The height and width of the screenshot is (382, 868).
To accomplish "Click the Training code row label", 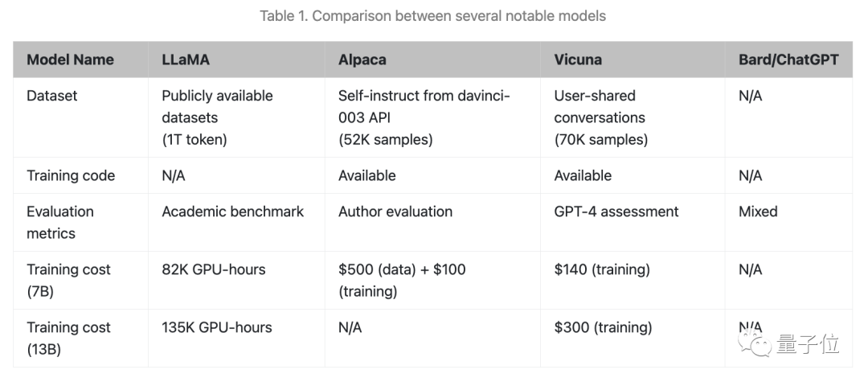I will click(71, 175).
